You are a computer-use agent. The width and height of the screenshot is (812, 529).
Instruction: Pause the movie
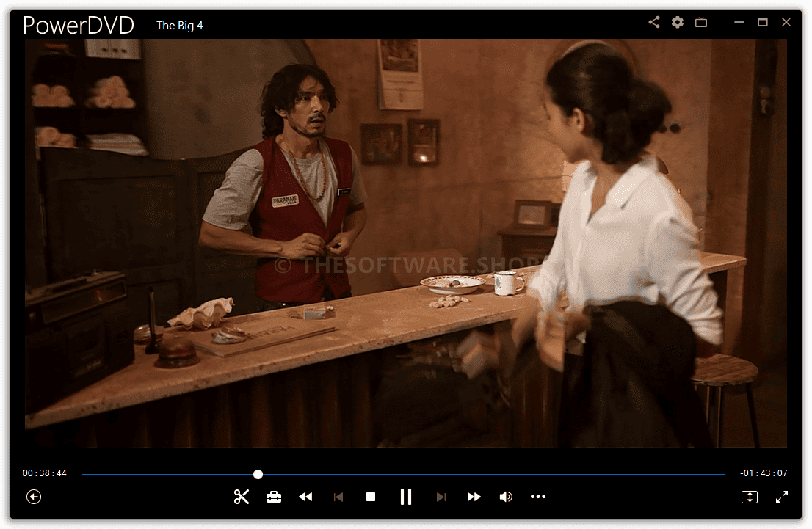[406, 497]
